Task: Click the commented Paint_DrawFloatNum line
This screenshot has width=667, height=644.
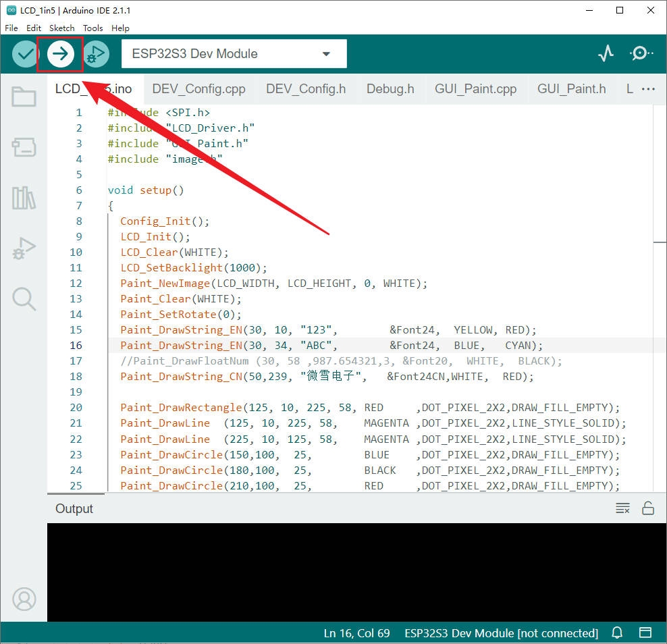Action: tap(341, 360)
